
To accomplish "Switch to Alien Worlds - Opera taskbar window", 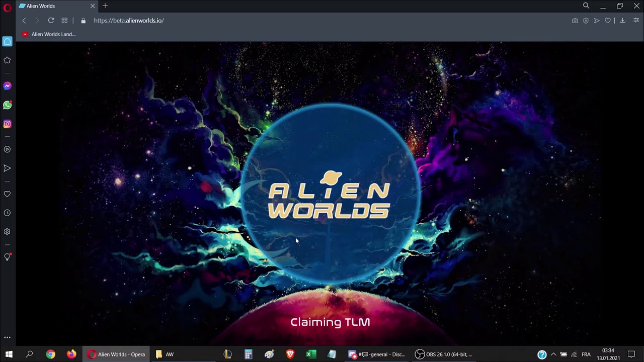I will pos(116,354).
